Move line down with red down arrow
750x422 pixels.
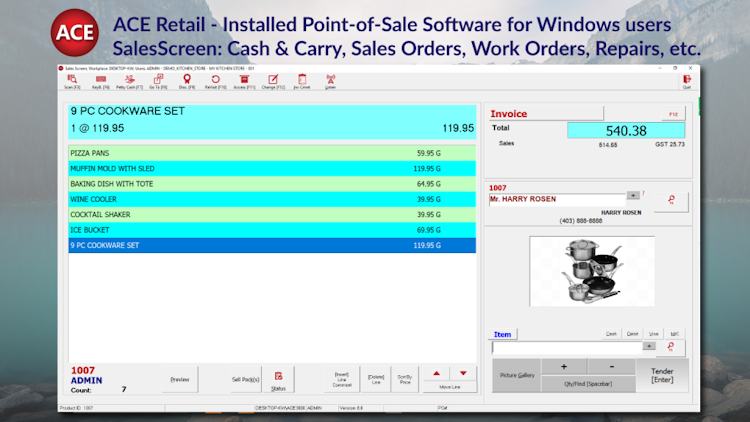[x=463, y=374]
